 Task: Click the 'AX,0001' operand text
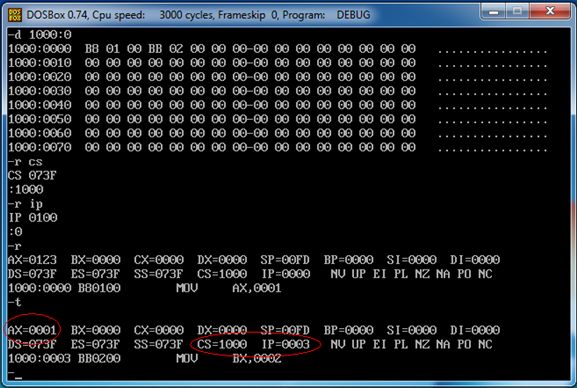click(x=257, y=288)
